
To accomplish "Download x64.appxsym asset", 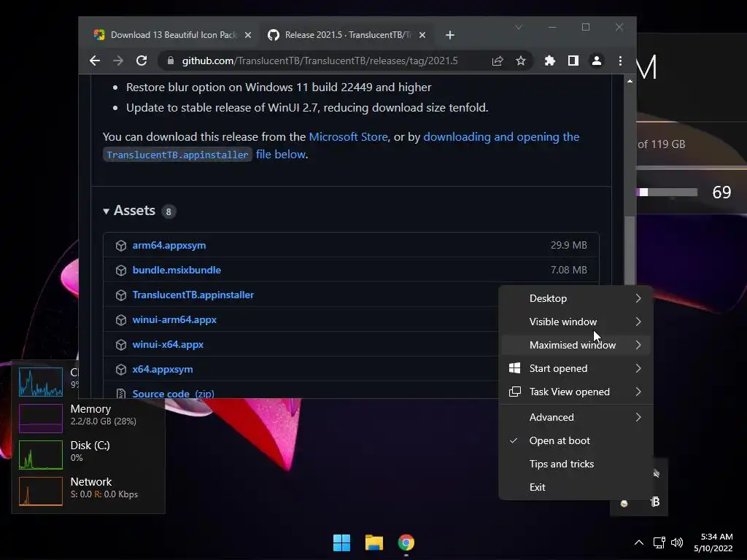I will (163, 369).
